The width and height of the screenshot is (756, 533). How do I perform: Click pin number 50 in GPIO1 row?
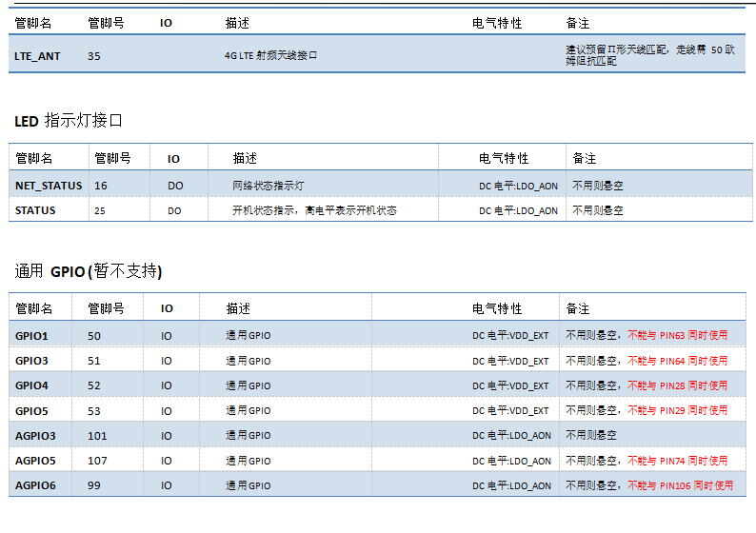[94, 336]
